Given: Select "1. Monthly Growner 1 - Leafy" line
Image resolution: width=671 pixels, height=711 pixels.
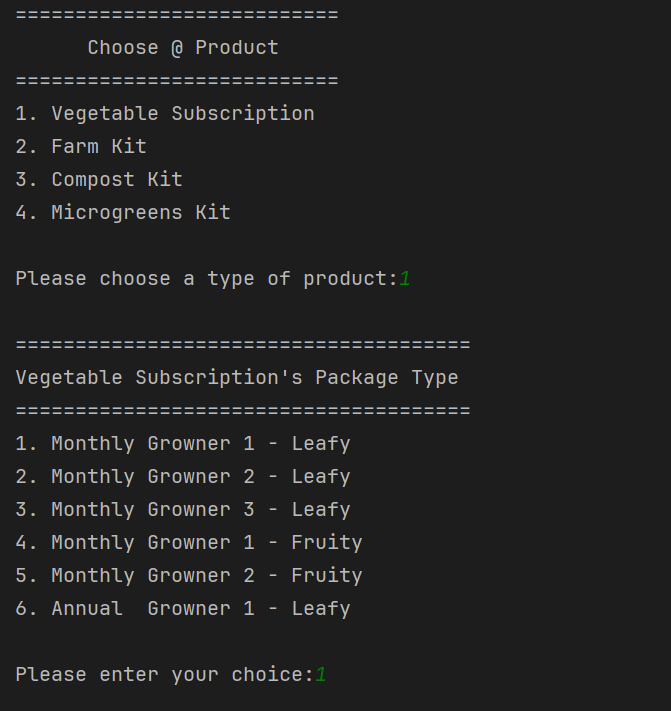Looking at the screenshot, I should coord(183,444).
